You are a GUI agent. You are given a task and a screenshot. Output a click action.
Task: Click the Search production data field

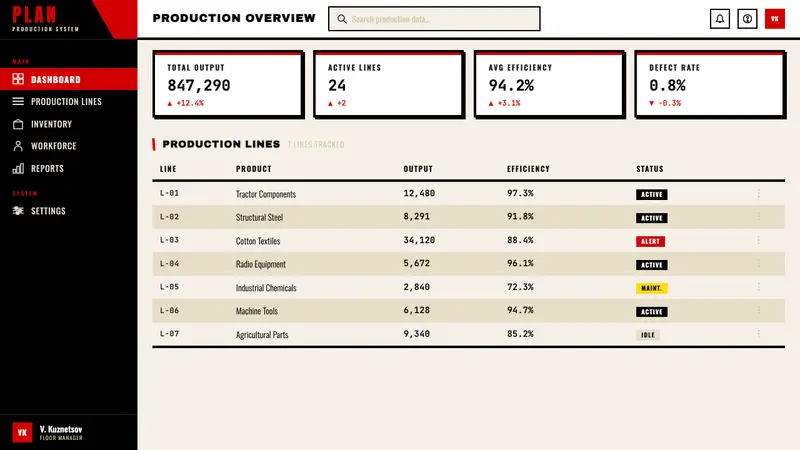434,19
